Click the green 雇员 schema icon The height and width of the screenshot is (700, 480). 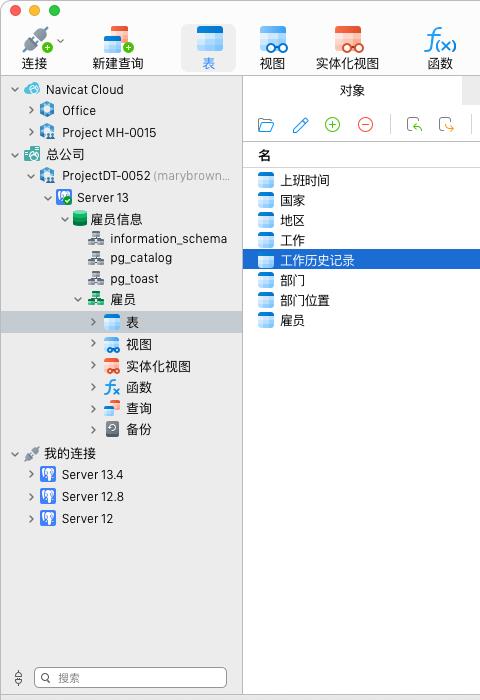pos(96,299)
